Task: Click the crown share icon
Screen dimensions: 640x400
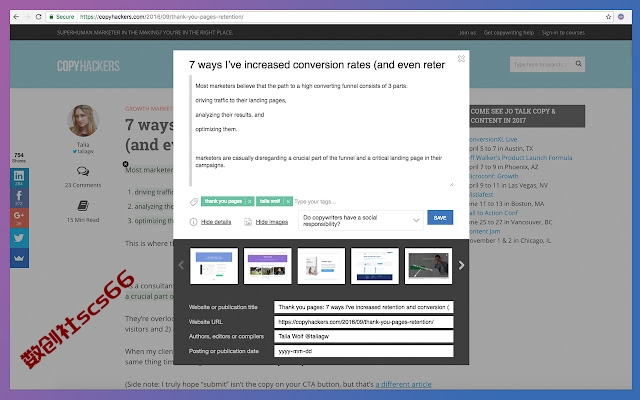Action: [x=19, y=258]
